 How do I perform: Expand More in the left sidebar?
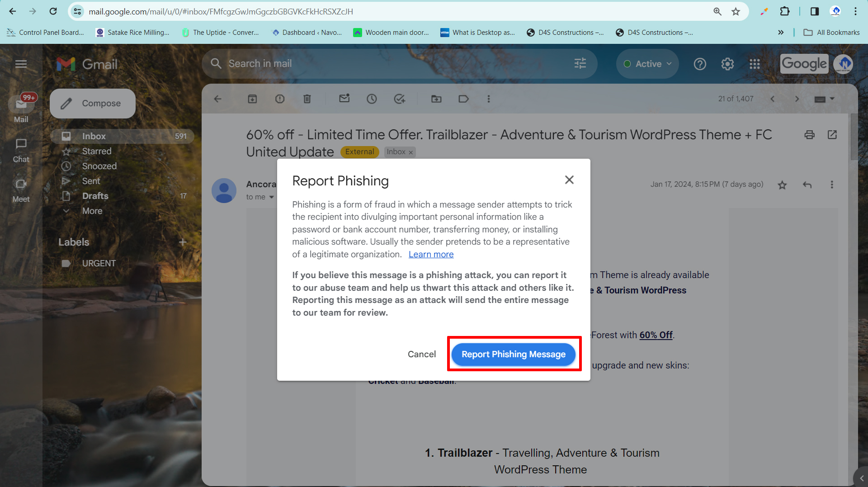[x=92, y=211]
